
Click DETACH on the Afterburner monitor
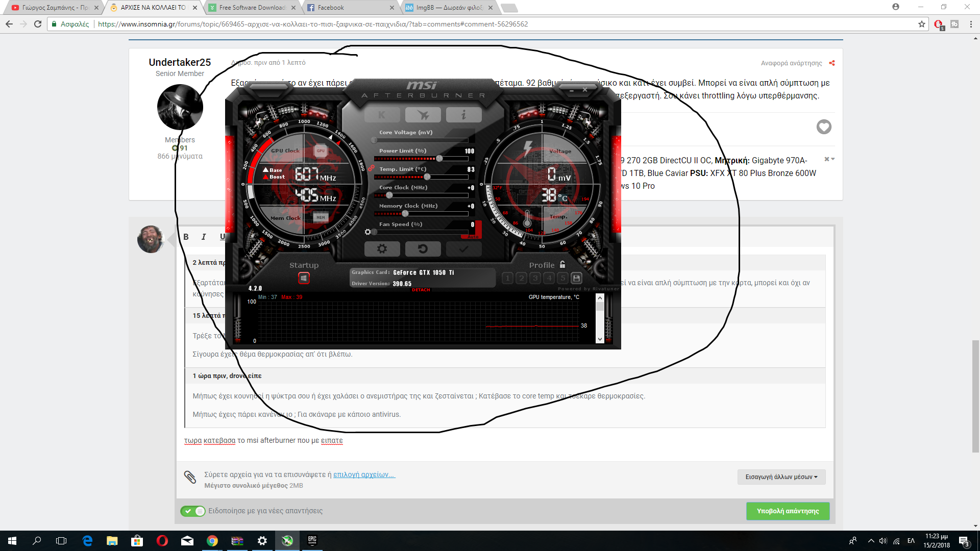(x=421, y=290)
